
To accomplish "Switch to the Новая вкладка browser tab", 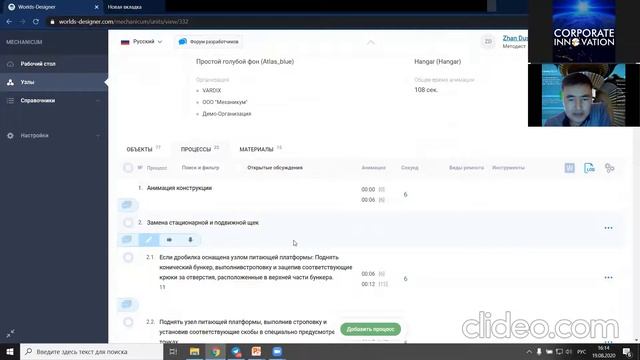I will [x=125, y=7].
